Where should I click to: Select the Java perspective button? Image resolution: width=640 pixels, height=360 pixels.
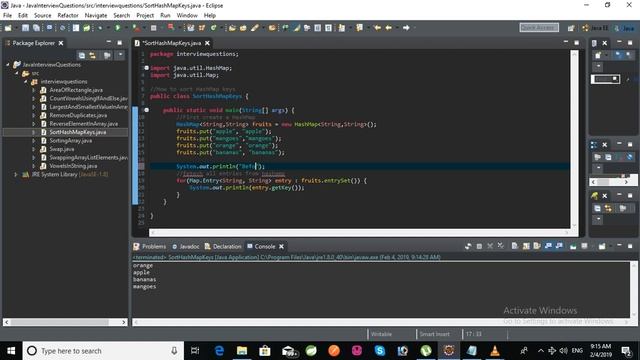pos(624,28)
